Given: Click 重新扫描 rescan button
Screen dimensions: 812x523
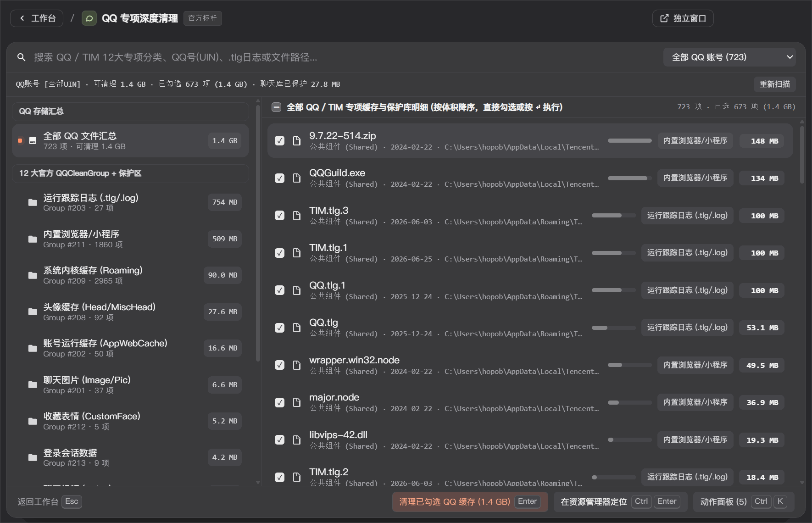Looking at the screenshot, I should click(774, 84).
